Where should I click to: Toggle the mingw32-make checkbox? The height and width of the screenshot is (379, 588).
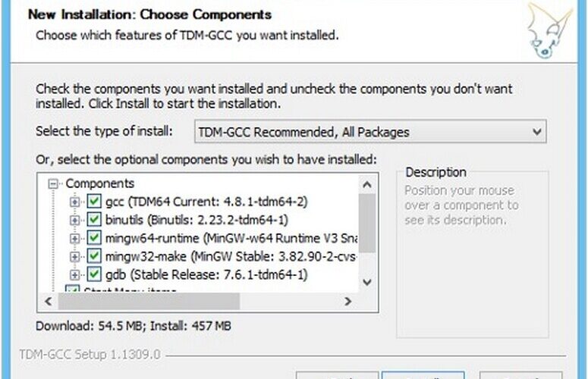click(94, 256)
